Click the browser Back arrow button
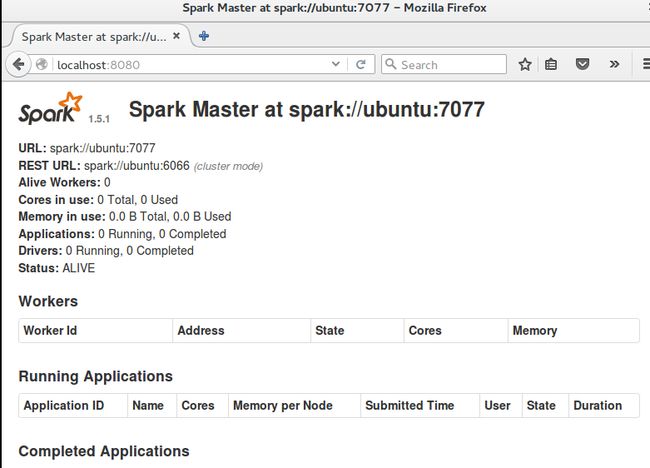 point(19,65)
